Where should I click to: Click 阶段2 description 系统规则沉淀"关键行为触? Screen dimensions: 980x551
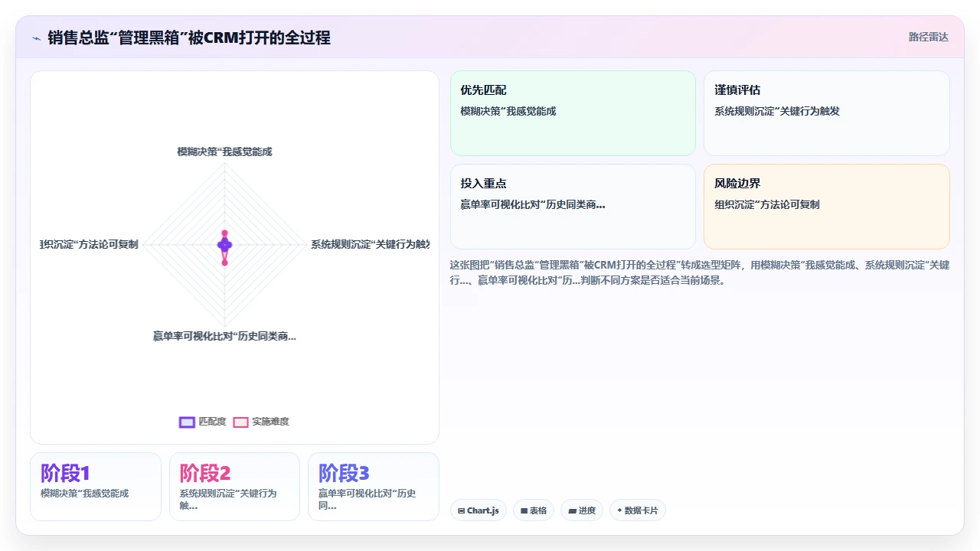[228, 499]
